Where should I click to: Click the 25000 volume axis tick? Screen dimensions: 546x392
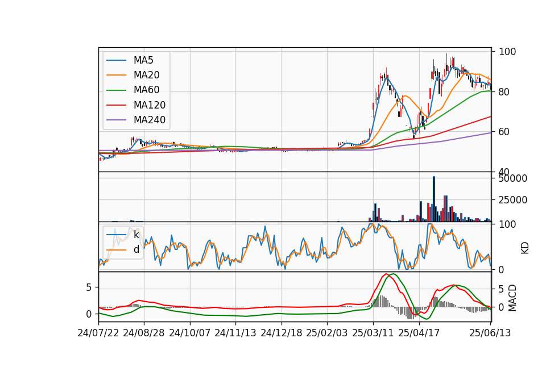click(513, 200)
